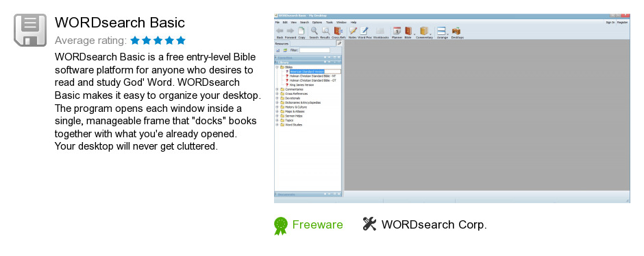Open Workbooks from the toolbar

coord(380,31)
